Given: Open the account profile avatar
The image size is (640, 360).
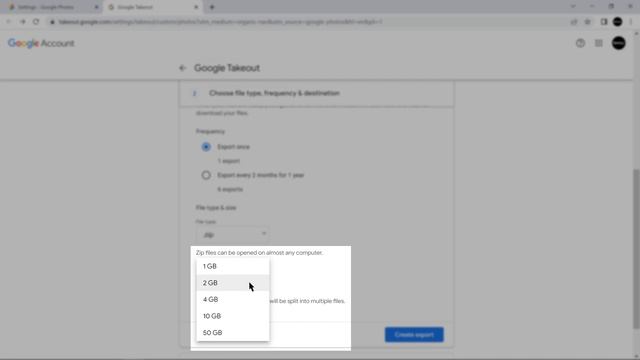Looking at the screenshot, I should coord(619,43).
